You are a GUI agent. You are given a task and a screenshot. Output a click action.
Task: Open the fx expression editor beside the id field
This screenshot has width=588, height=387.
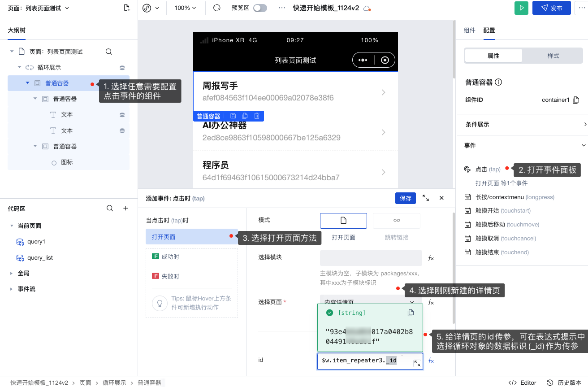pos(431,360)
